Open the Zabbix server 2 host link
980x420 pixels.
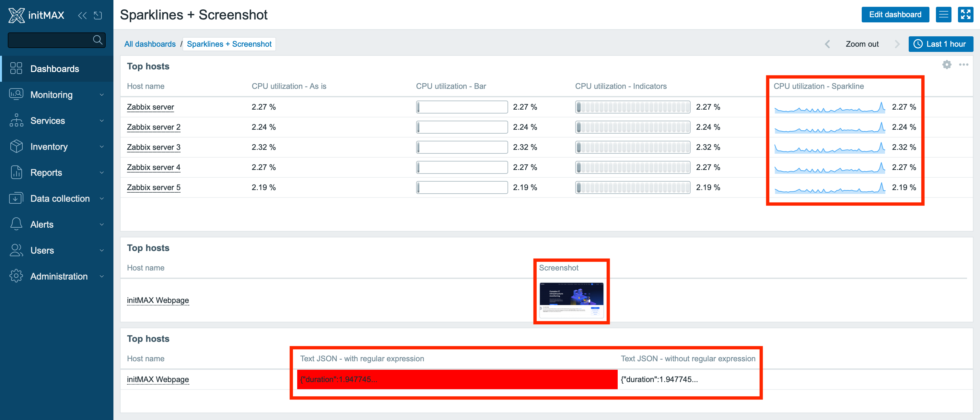[x=154, y=127]
